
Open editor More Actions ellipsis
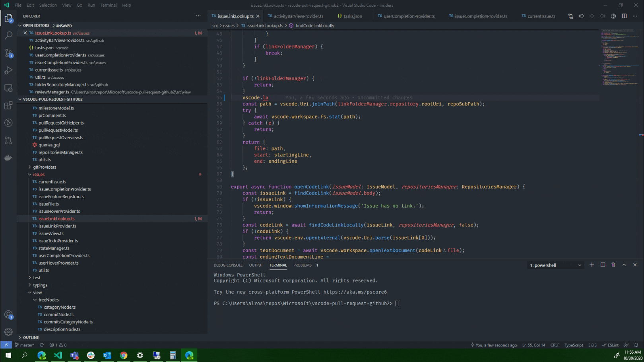point(635,16)
